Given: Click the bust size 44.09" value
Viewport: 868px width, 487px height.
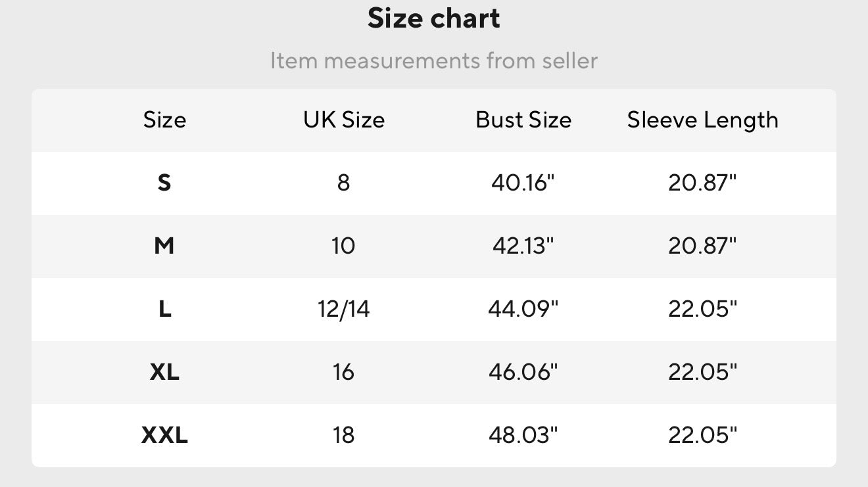Looking at the screenshot, I should click(523, 309).
